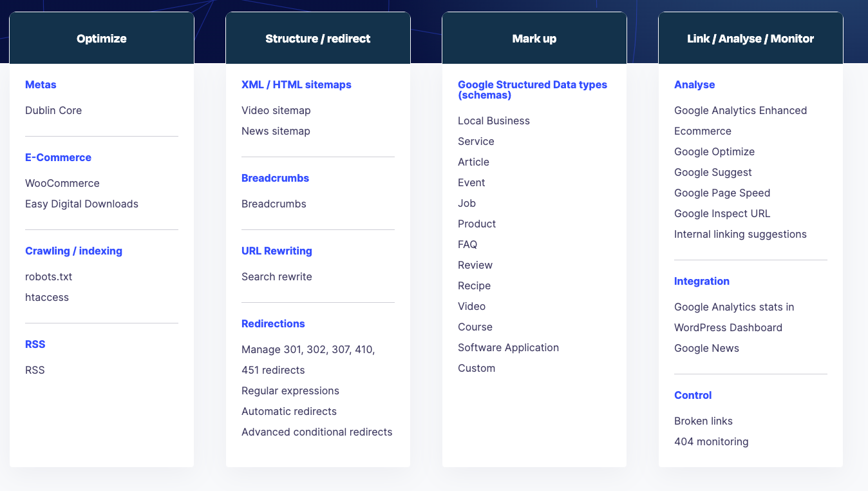Click the WooCommerce feature item
This screenshot has width=868, height=491.
click(x=62, y=183)
